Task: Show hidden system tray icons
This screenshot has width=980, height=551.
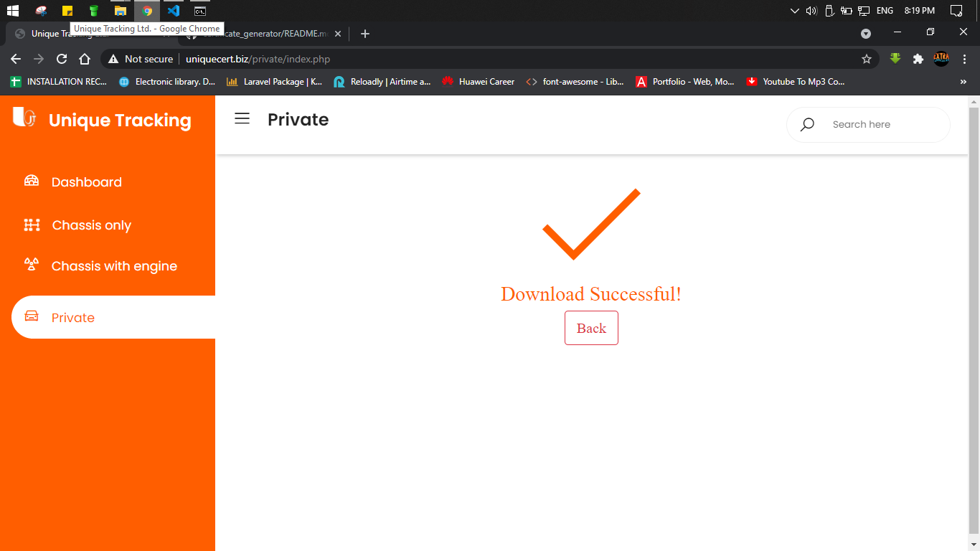Action: 794,11
